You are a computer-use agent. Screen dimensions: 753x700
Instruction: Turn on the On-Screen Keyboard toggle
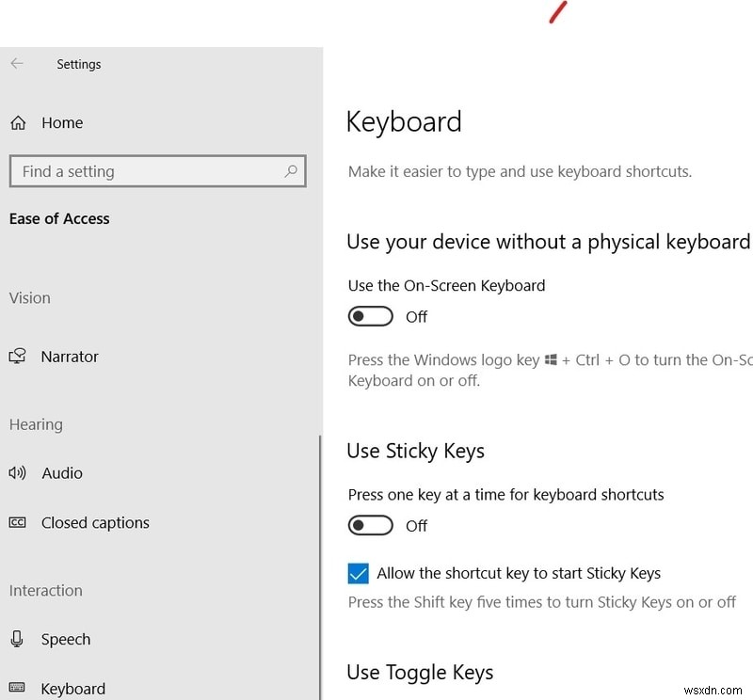370,316
